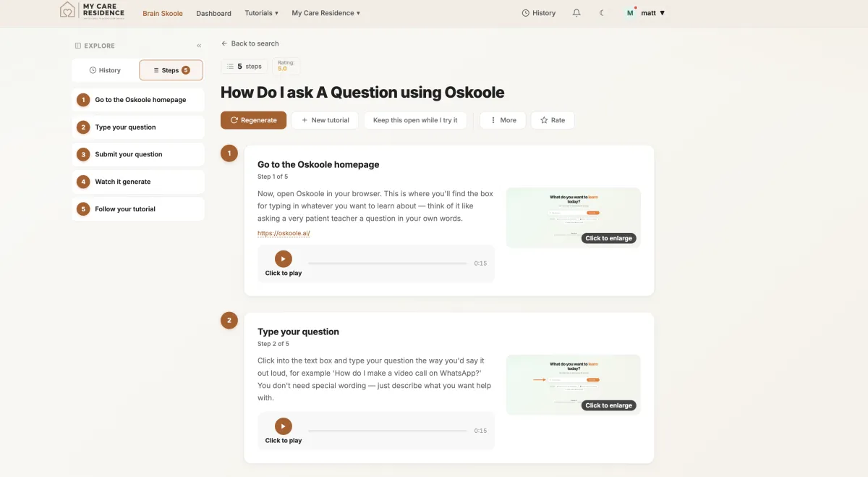
Task: Enlarge step 1 homepage screenshot thumbnail
Action: [574, 218]
